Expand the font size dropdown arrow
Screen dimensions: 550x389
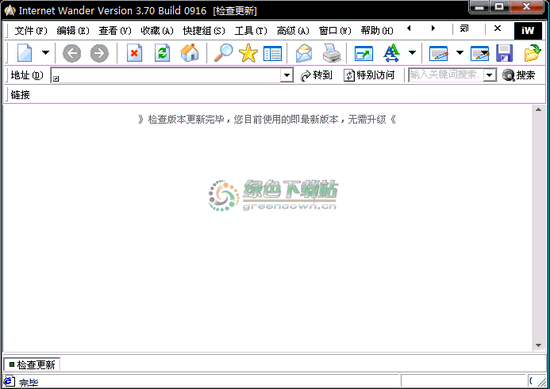pos(412,53)
